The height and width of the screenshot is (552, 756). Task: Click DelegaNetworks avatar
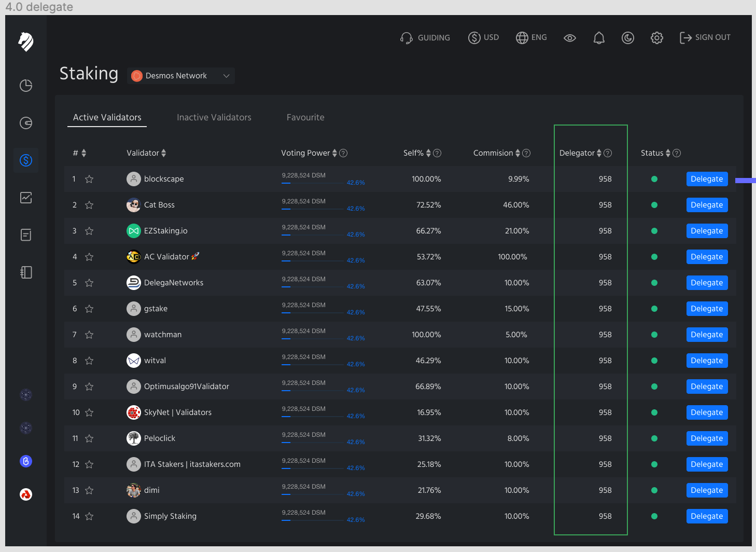[x=134, y=283]
